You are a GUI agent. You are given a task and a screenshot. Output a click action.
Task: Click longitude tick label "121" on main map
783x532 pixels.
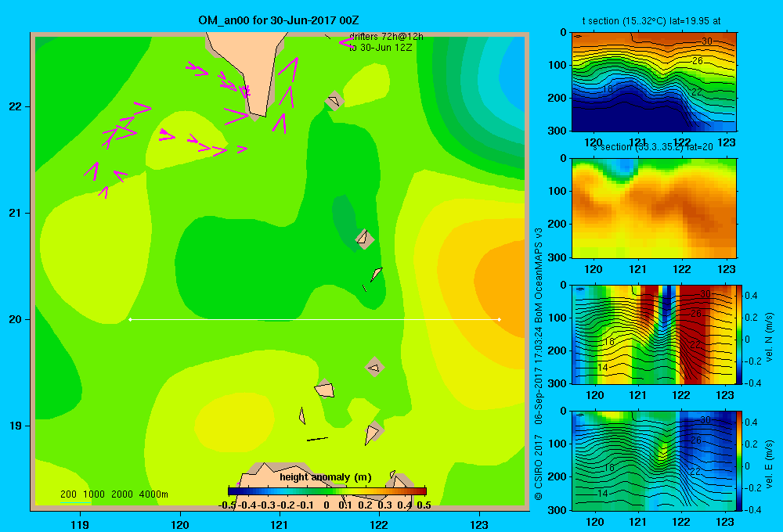pyautogui.click(x=280, y=524)
